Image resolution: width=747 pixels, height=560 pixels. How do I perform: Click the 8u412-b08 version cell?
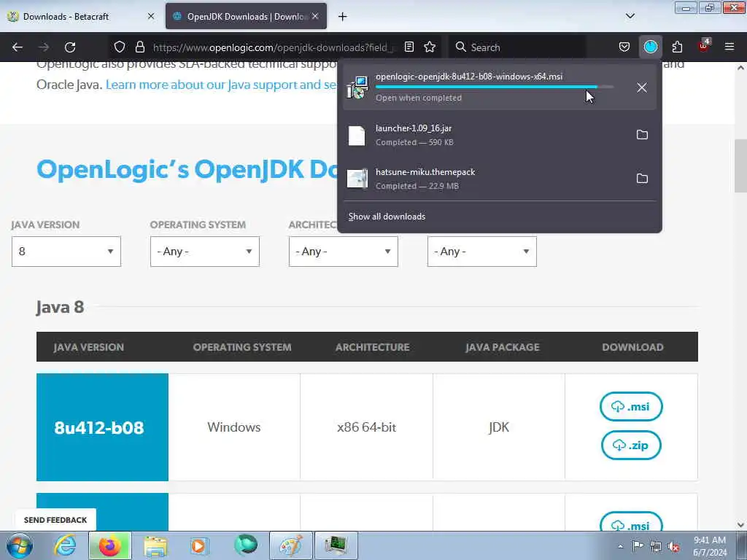point(102,427)
